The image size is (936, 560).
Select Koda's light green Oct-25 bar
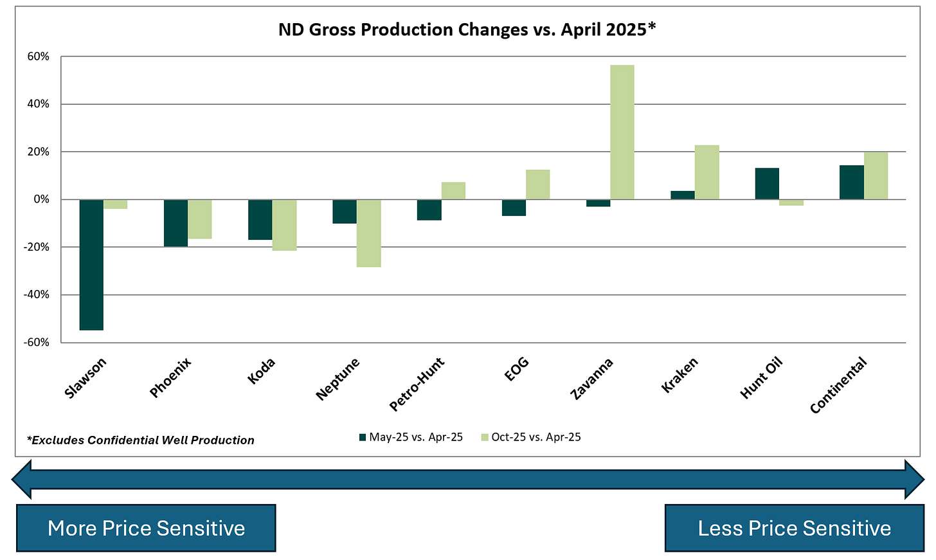(x=285, y=225)
